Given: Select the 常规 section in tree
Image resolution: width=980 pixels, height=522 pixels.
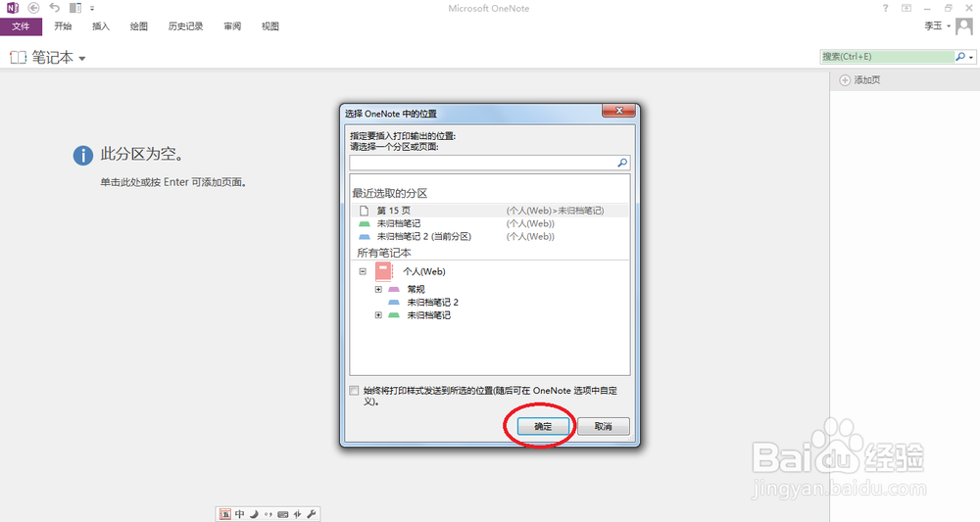Looking at the screenshot, I should click(x=416, y=289).
